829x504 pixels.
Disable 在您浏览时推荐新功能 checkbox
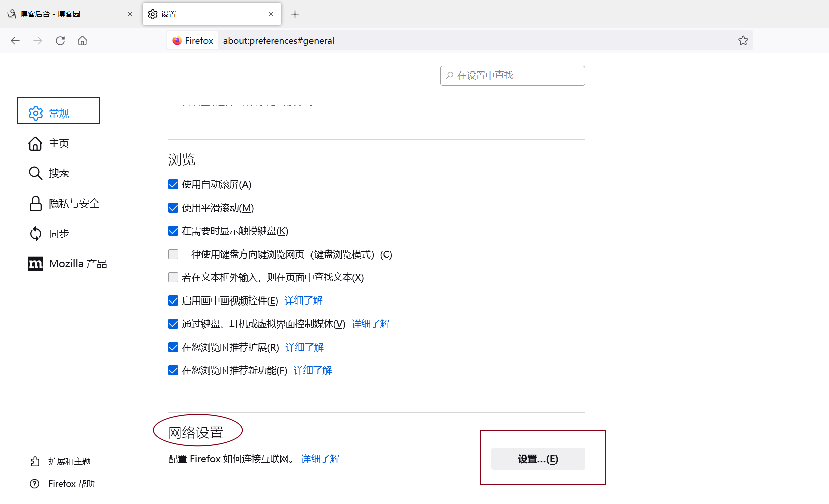pyautogui.click(x=173, y=370)
